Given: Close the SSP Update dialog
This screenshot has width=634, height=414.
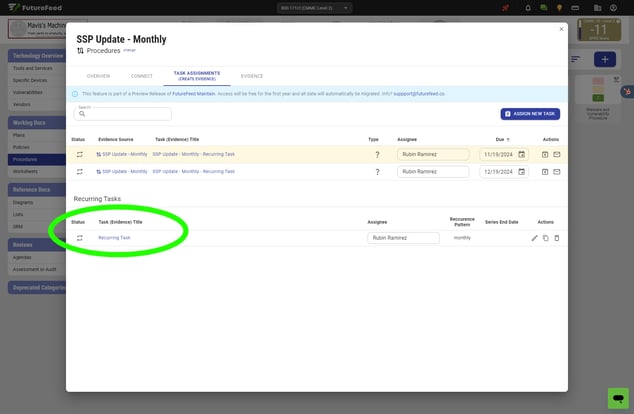Looking at the screenshot, I should tap(561, 29).
